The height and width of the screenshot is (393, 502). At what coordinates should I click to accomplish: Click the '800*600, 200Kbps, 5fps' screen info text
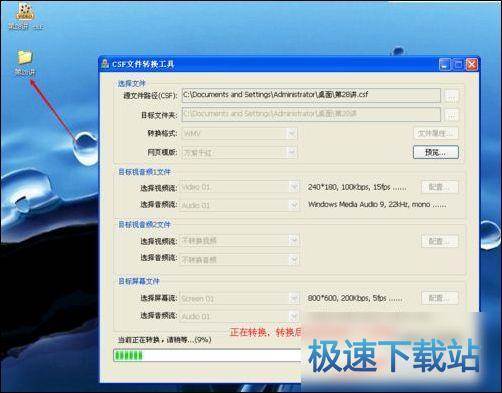pos(355,298)
